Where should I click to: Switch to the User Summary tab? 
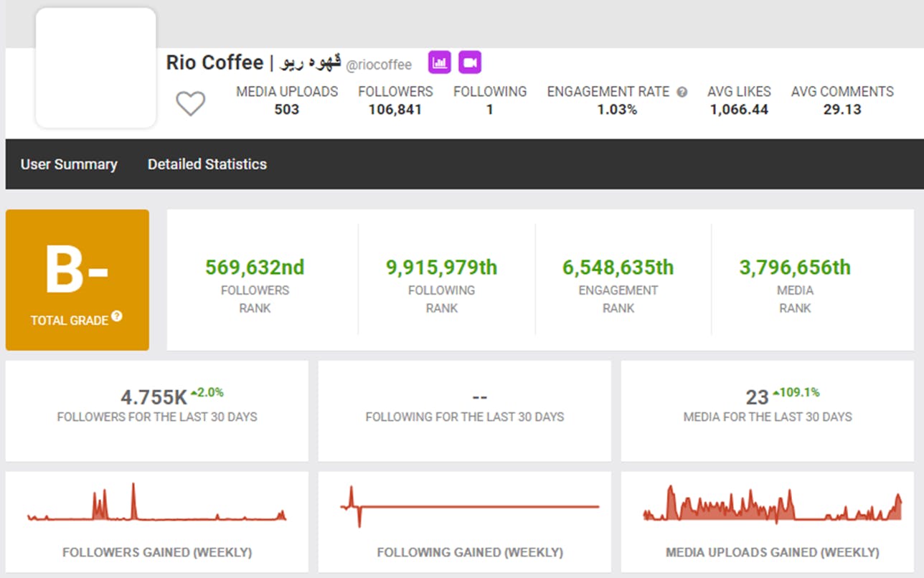coord(69,164)
